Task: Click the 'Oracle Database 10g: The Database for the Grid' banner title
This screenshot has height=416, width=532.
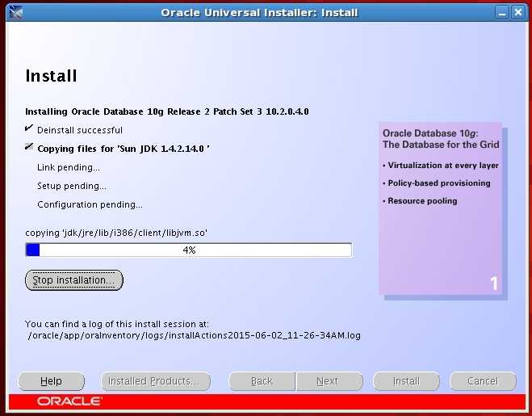Action: (x=441, y=139)
